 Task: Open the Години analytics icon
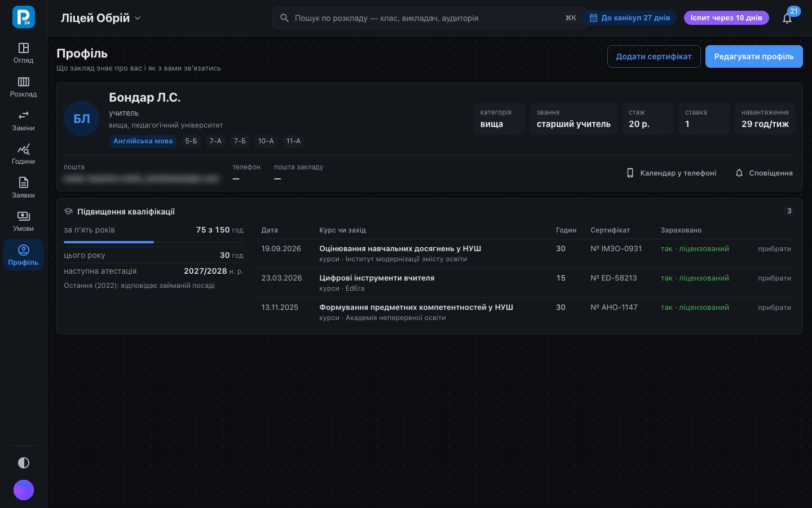point(23,154)
